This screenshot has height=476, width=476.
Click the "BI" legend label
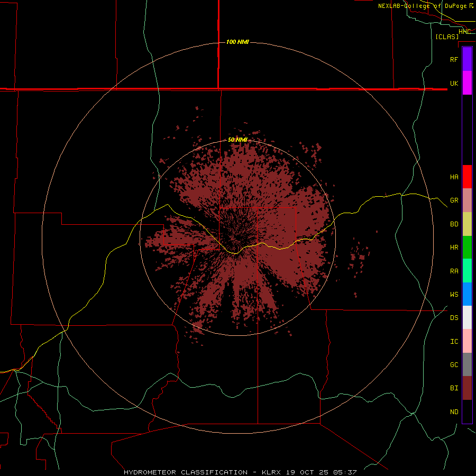pos(454,388)
